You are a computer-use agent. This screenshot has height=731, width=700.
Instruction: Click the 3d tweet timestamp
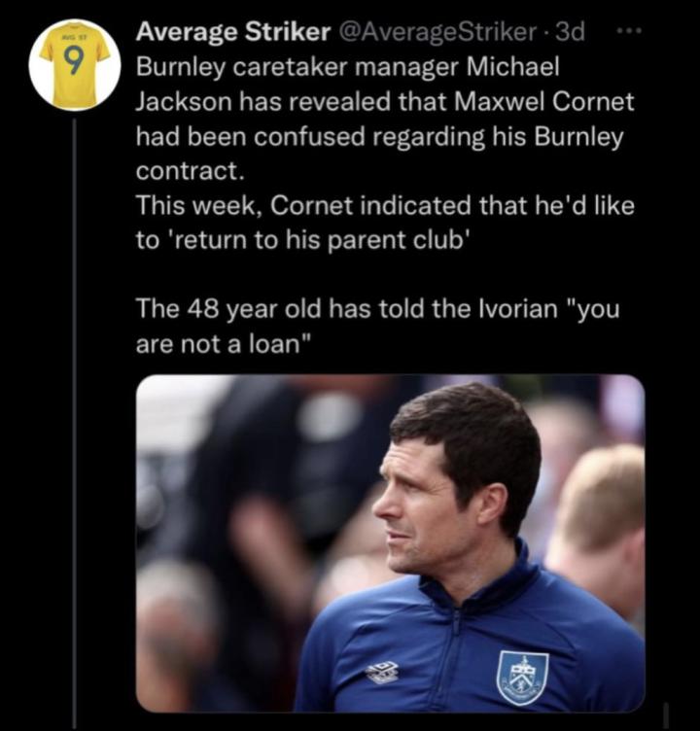coord(572,32)
